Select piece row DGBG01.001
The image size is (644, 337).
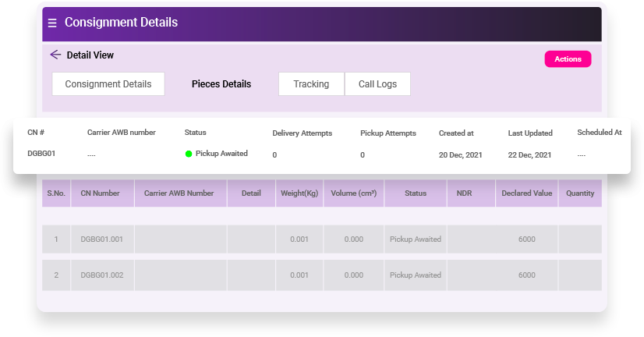(322, 239)
